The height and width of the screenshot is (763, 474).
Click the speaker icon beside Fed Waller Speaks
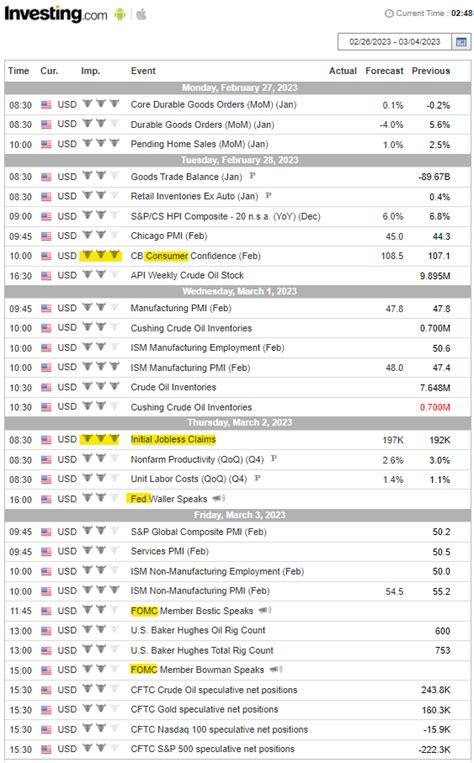219,498
